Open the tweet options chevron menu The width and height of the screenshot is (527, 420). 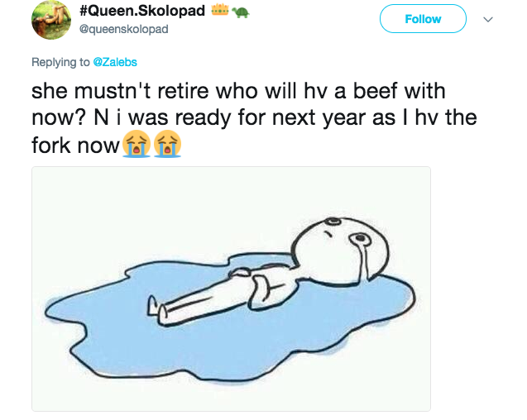pos(488,19)
